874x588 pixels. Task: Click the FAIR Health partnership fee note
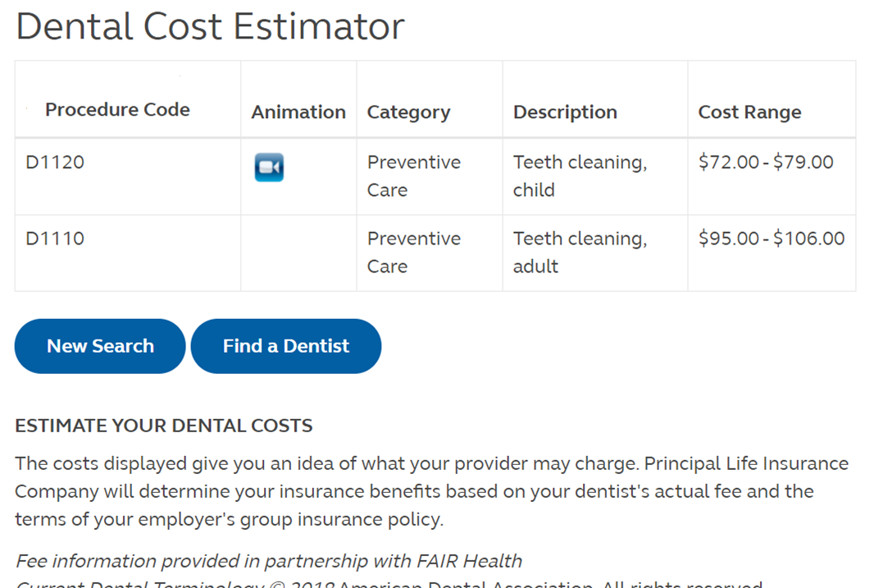coord(269,561)
